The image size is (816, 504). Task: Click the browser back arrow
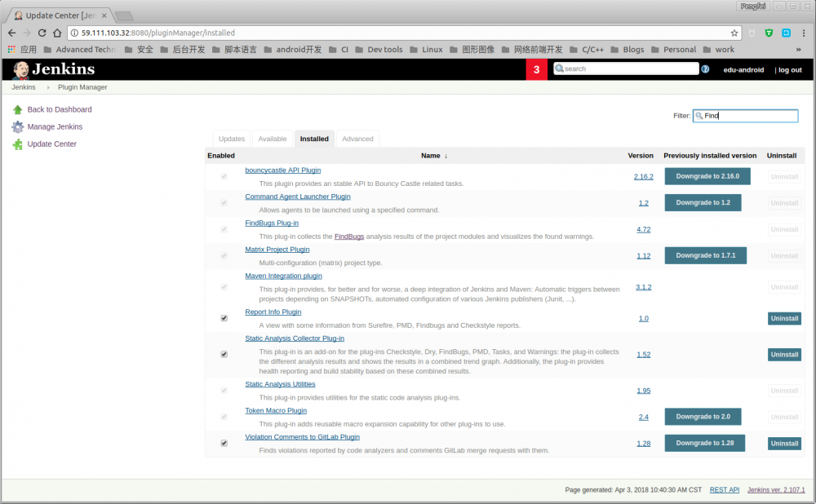(x=12, y=33)
